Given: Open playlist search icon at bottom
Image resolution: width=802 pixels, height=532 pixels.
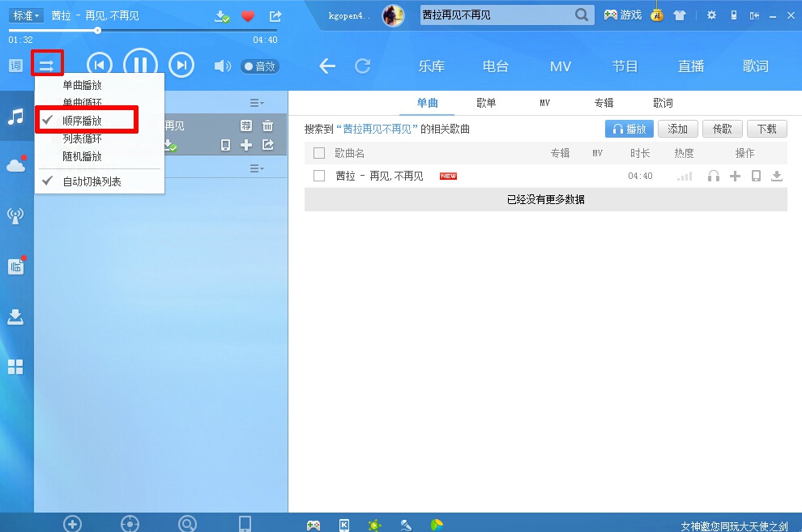Looking at the screenshot, I should click(x=188, y=524).
